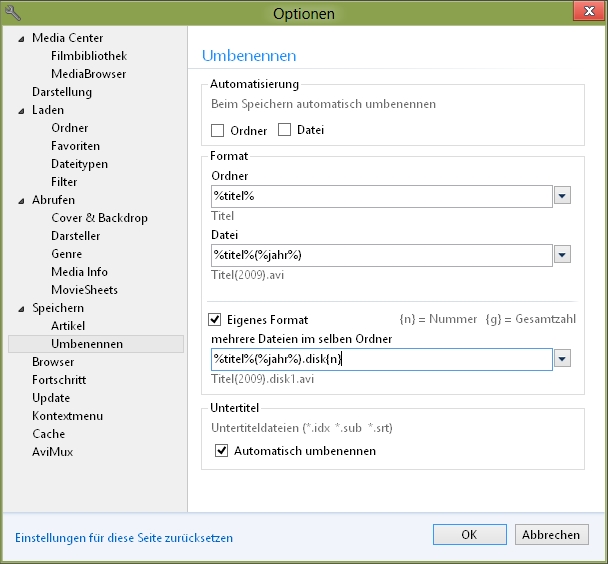
Task: Click the OK button
Action: (470, 535)
